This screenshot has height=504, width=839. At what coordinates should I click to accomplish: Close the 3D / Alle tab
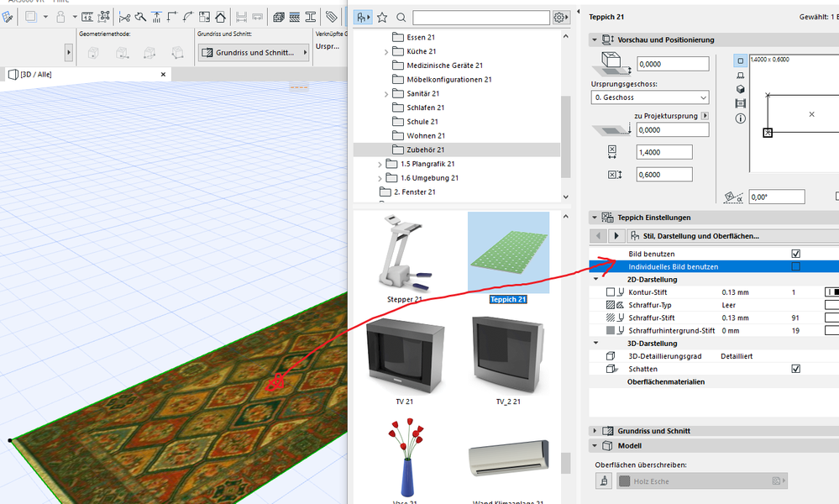pos(163,75)
